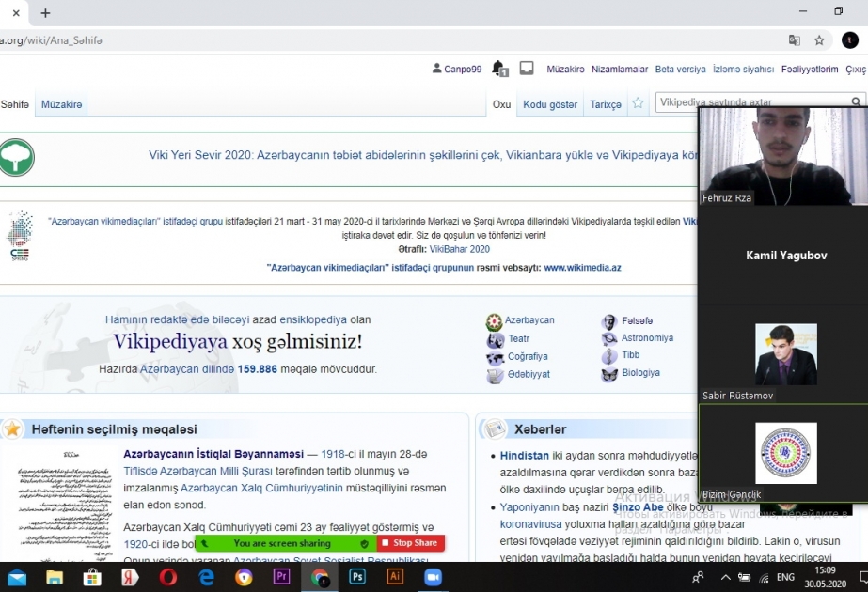
Task: Open the Canpo99 user page link
Action: pyautogui.click(x=463, y=70)
